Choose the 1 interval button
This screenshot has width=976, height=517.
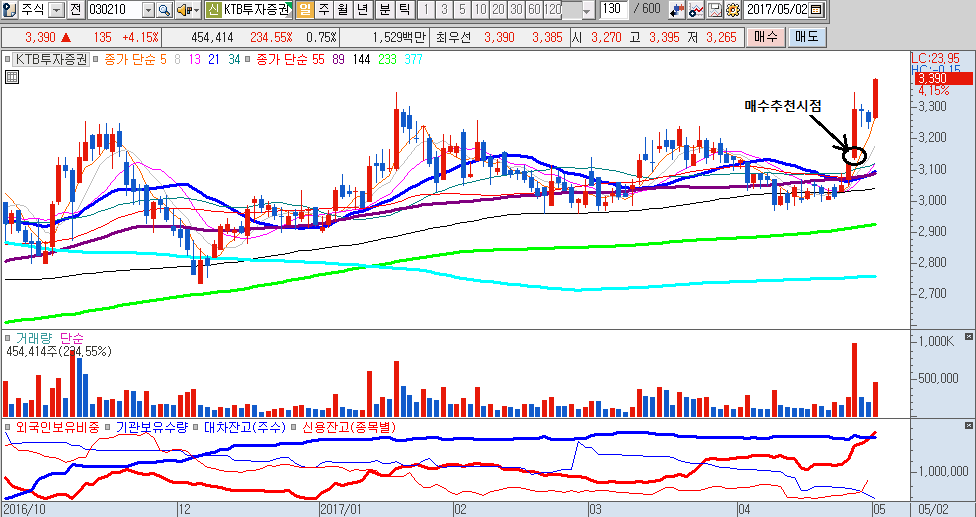click(x=425, y=10)
